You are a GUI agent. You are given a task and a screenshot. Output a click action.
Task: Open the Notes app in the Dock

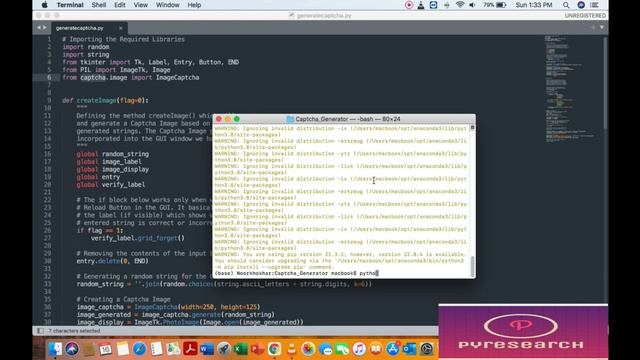tap(122, 349)
